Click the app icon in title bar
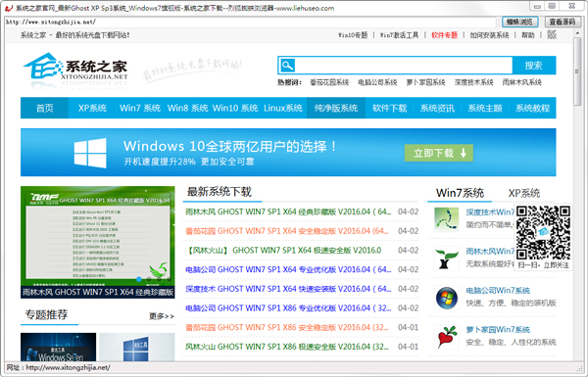The image size is (588, 377). coord(9,8)
